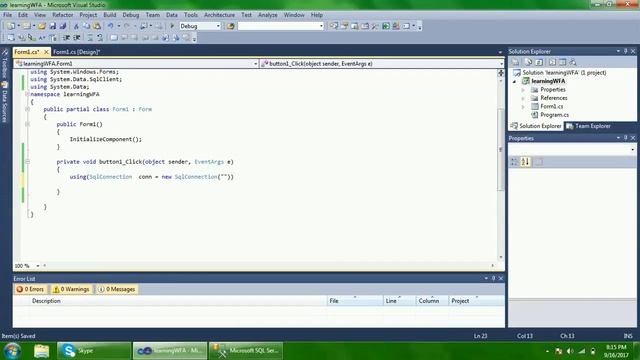The width and height of the screenshot is (640, 360).
Task: Click Show All Files in Solution Explorer toolbar
Action: tap(528, 62)
